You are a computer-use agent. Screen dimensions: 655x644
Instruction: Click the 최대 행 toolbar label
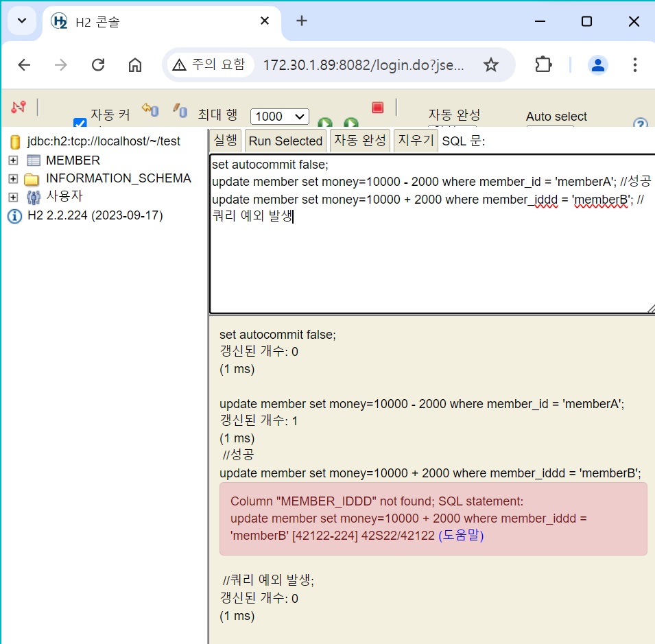[217, 115]
